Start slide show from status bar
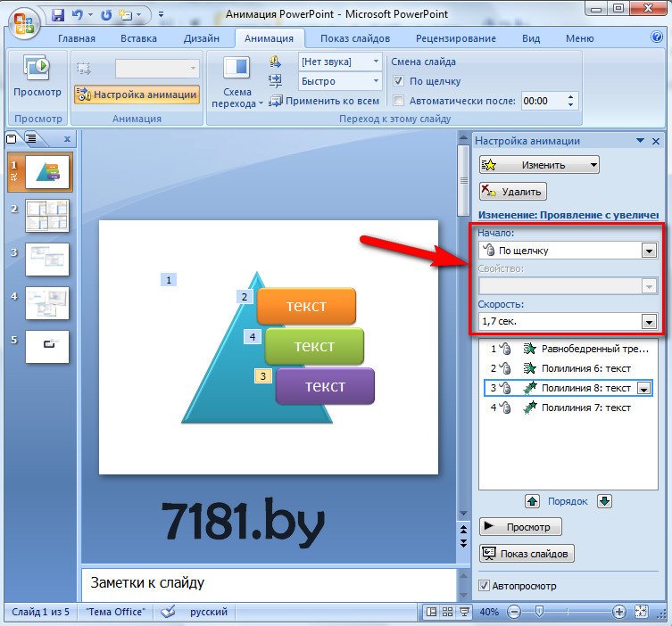This screenshot has height=626, width=672. pyautogui.click(x=464, y=612)
